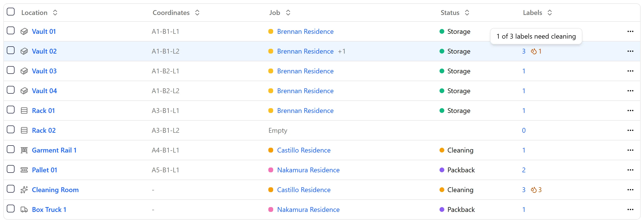The height and width of the screenshot is (223, 644).
Task: Click the truck icon next to Box Truck 1
Action: click(24, 209)
